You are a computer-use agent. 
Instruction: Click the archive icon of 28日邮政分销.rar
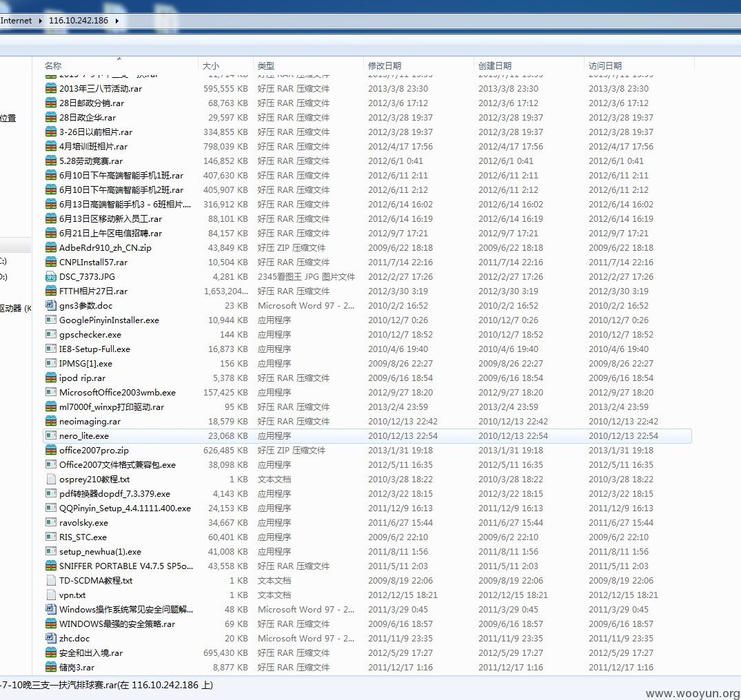coord(50,103)
